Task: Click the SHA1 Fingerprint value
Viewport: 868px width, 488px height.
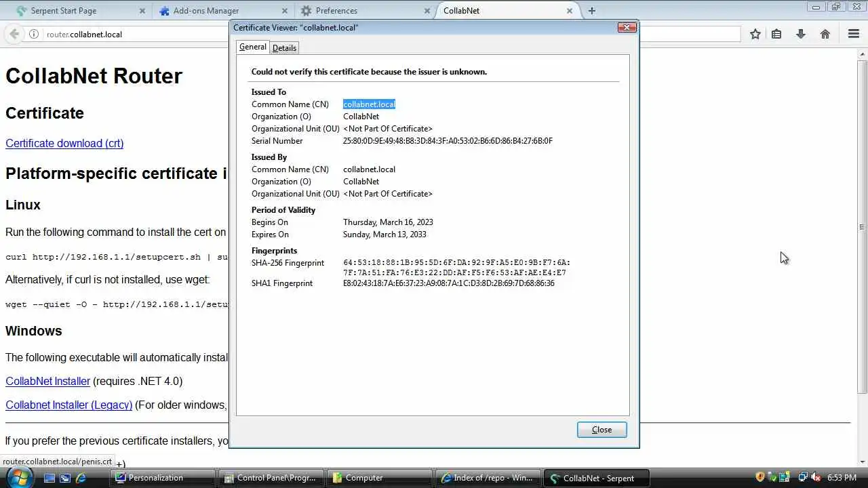Action: 448,283
